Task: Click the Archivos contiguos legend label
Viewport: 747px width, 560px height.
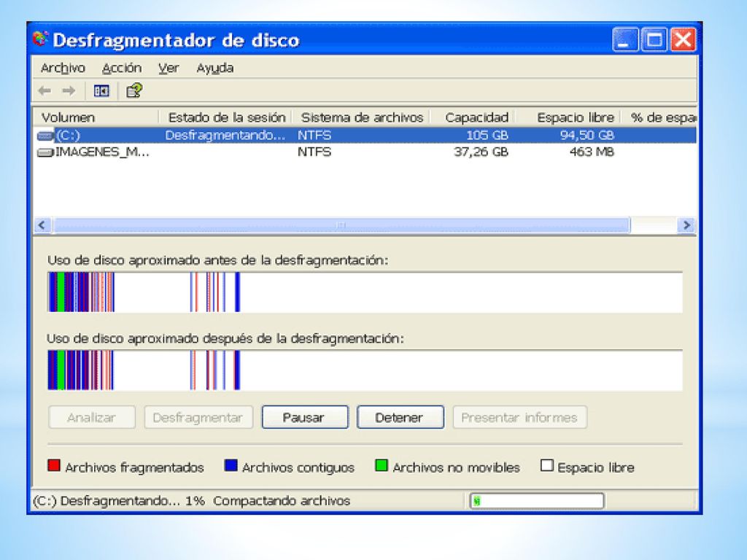Action: [x=298, y=467]
